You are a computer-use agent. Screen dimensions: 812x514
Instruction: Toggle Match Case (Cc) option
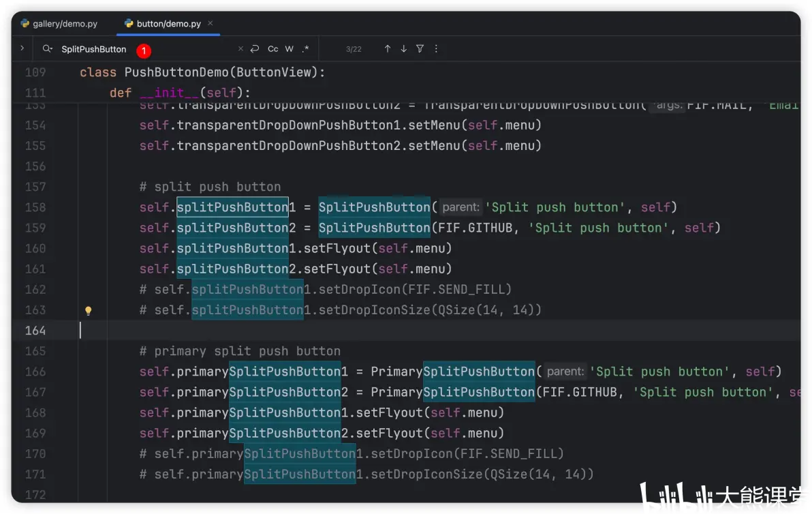click(273, 48)
